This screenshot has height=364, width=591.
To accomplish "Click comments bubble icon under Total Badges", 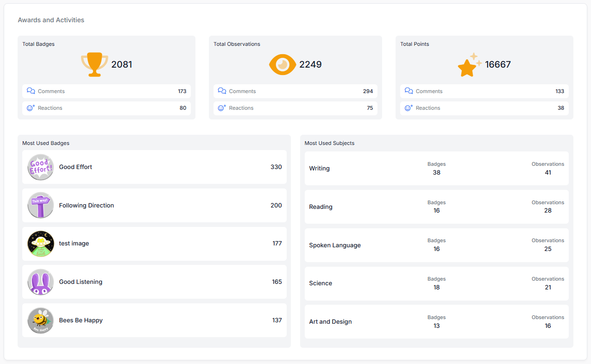I will click(x=31, y=91).
